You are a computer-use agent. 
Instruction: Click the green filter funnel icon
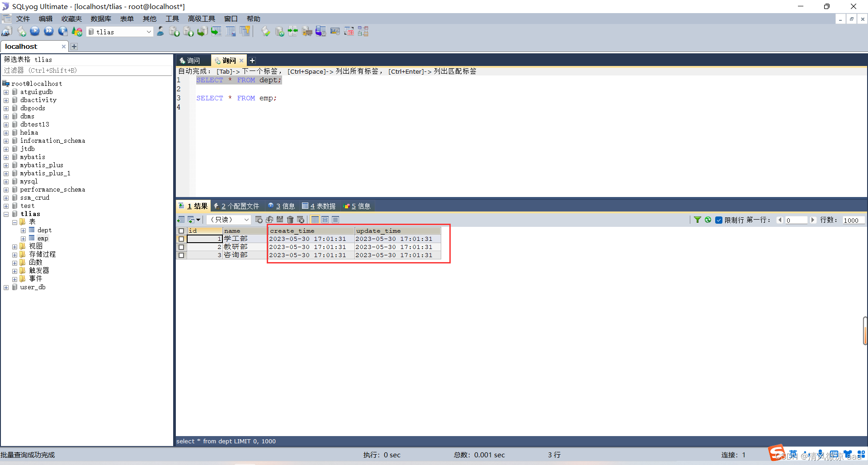click(698, 220)
